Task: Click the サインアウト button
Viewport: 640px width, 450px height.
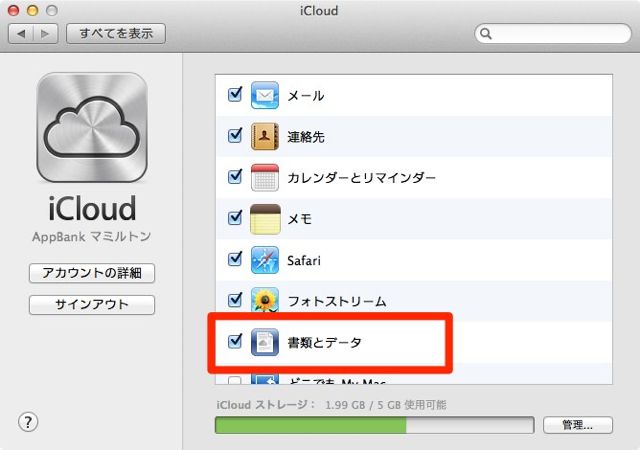Action: click(92, 305)
